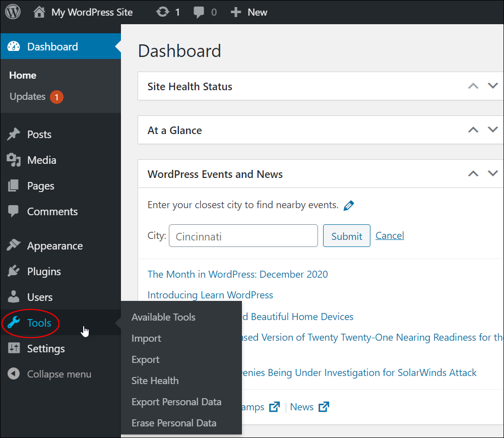
Task: Click the Posts pushpin icon
Action: (14, 135)
